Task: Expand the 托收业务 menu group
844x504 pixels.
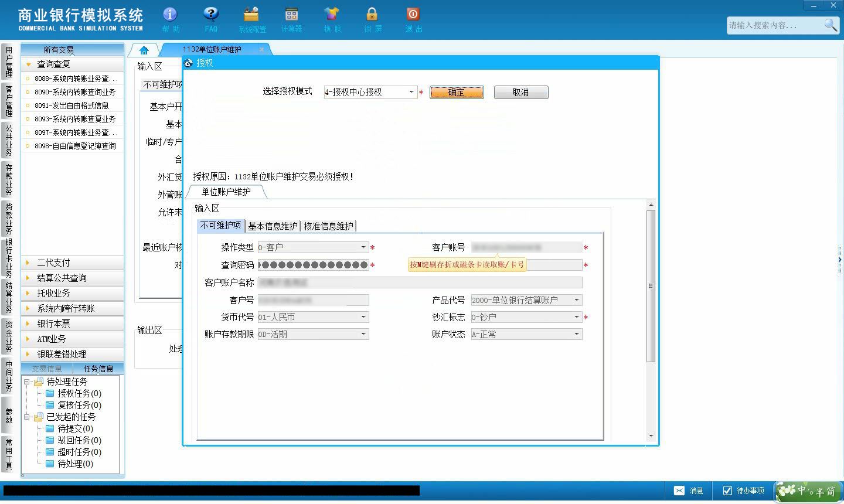Action: 73,293
